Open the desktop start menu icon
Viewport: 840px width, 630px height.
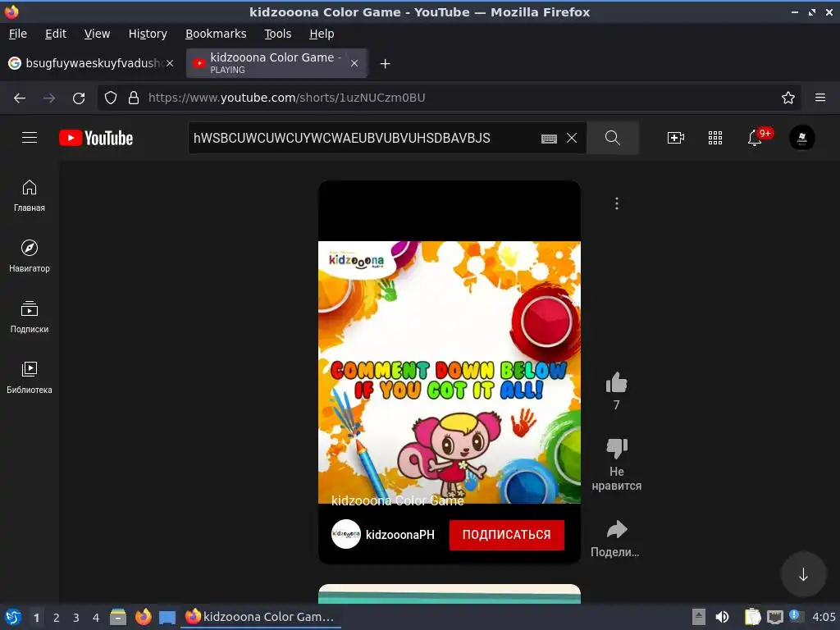[x=13, y=617]
